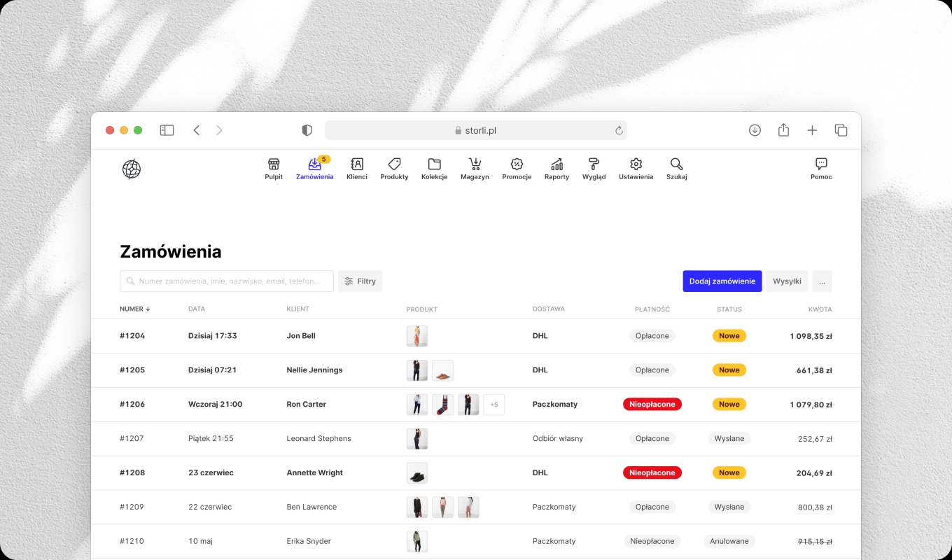View Raporty reports section
The height and width of the screenshot is (560, 952).
[x=556, y=169]
